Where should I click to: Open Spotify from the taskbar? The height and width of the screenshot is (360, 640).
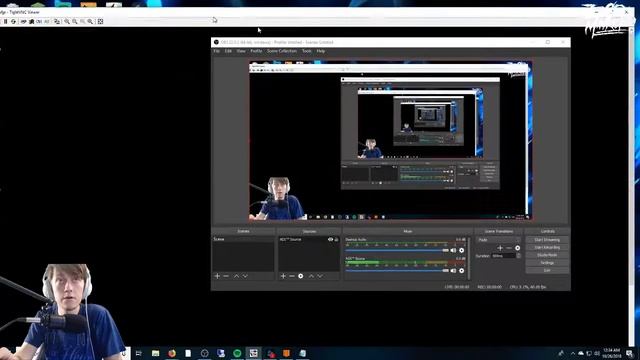237,353
